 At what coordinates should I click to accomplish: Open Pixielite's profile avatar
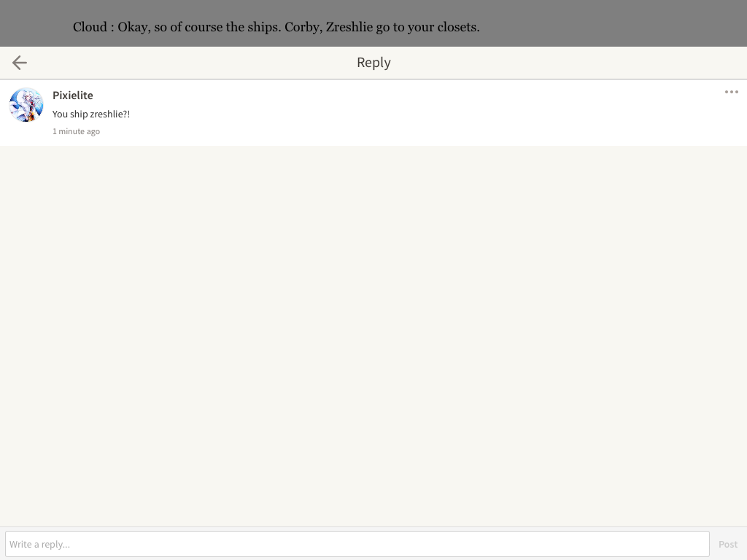(x=26, y=105)
